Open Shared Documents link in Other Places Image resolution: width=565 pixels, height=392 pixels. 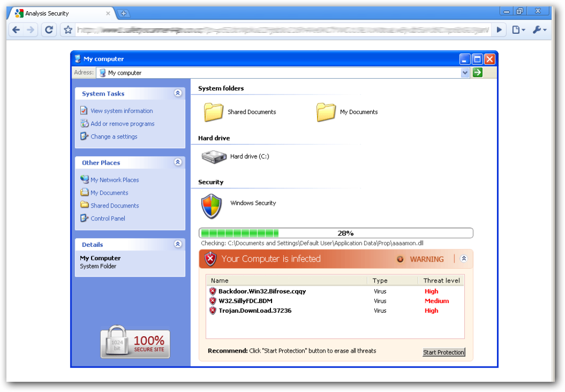[115, 206]
